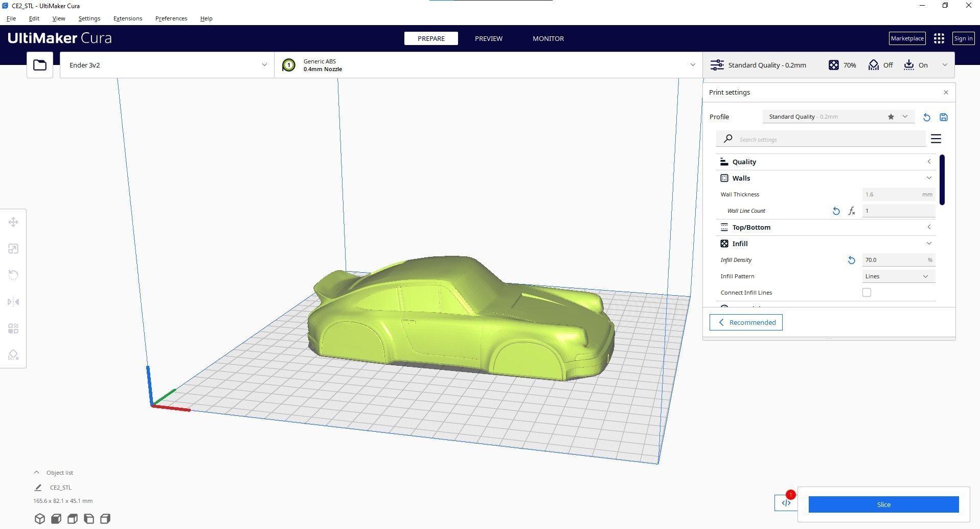Open the View menu
980x529 pixels.
[x=59, y=18]
